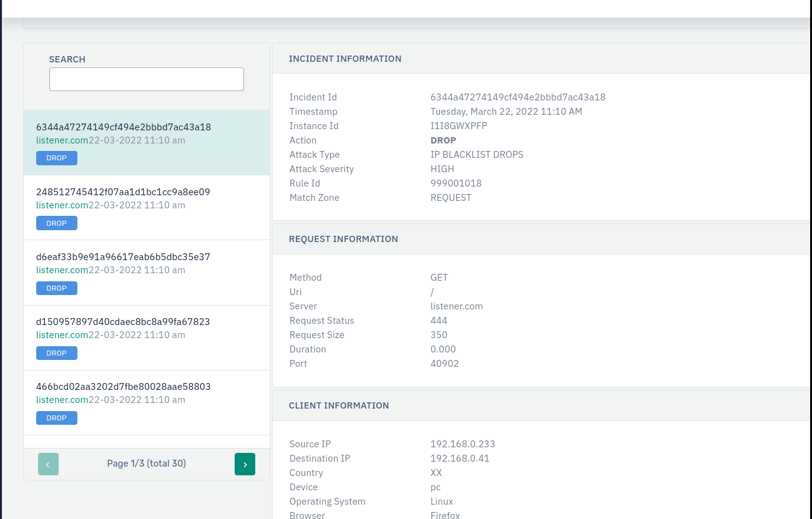Open listener.com link under incident d6eaf33b

[62, 270]
